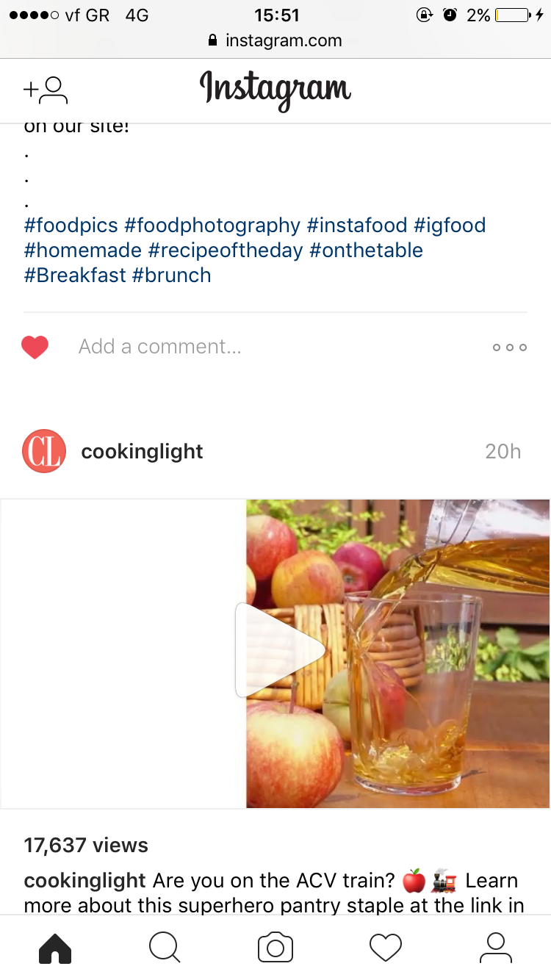This screenshot has height=980, width=551.
Task: Tap cookinglight name in video caption
Action: (84, 881)
